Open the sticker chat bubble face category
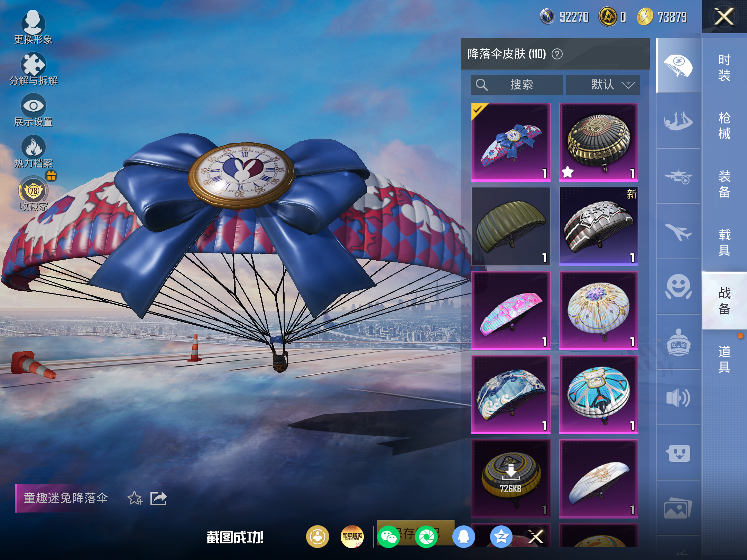This screenshot has width=747, height=560. tap(678, 453)
